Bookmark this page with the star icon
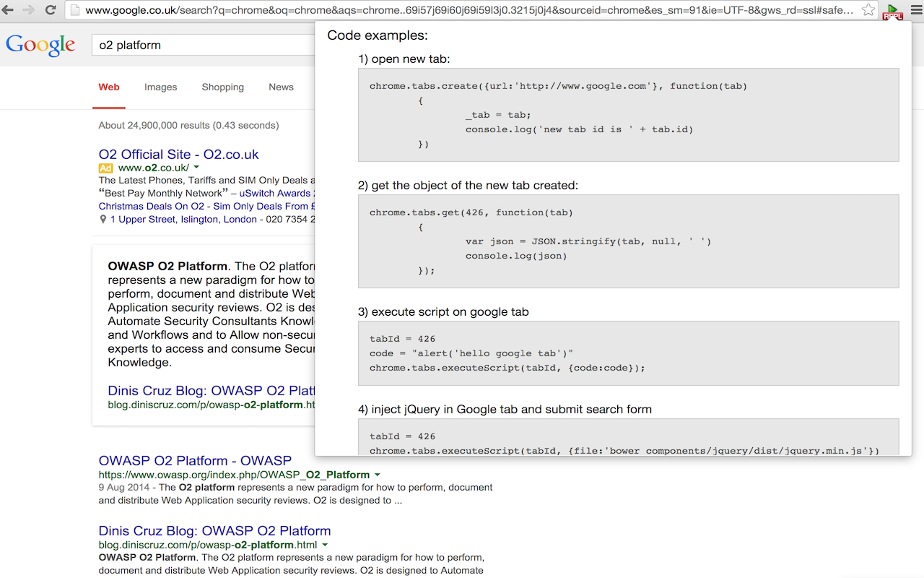Image resolution: width=924 pixels, height=578 pixels. 868,10
